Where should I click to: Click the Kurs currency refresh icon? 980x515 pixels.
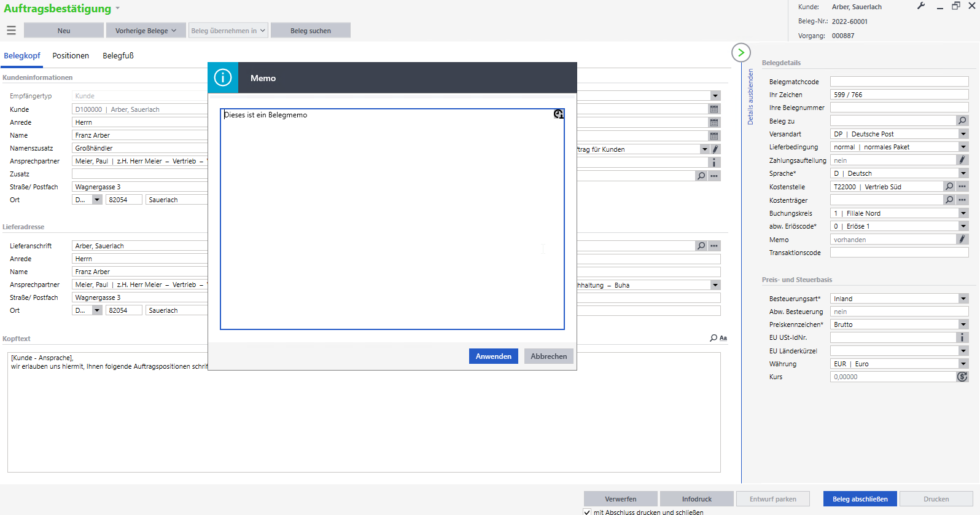coord(962,377)
